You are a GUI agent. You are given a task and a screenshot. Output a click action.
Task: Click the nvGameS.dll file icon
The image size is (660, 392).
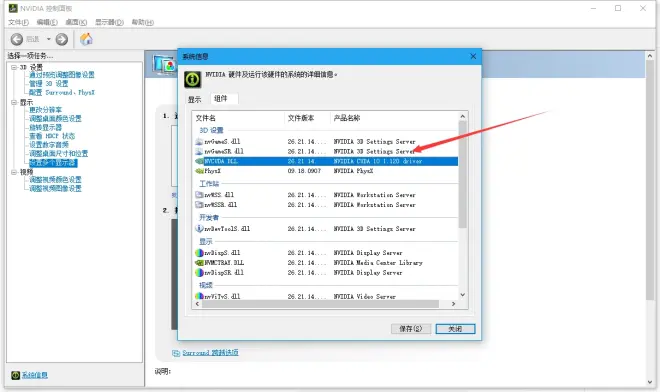199,141
